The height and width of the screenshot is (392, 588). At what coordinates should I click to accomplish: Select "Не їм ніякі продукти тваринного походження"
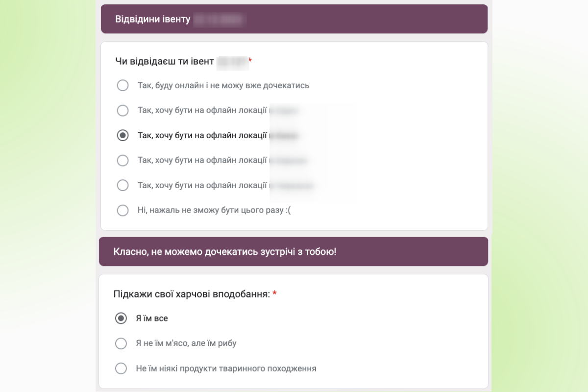[121, 368]
